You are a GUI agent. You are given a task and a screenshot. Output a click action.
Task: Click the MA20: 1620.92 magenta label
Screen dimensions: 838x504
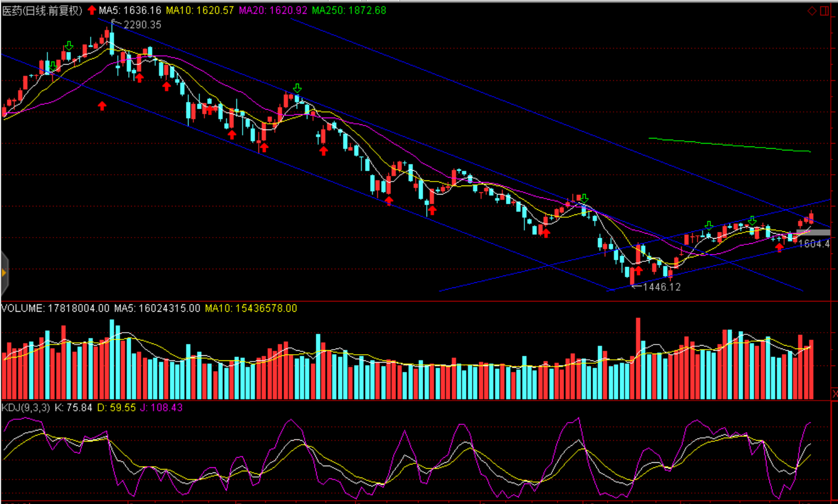(273, 10)
